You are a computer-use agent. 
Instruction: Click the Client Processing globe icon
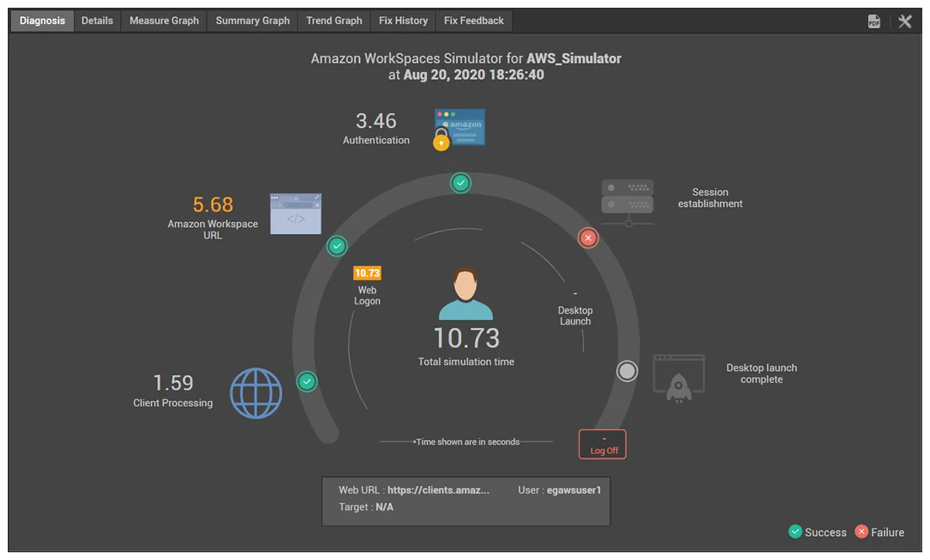point(256,393)
